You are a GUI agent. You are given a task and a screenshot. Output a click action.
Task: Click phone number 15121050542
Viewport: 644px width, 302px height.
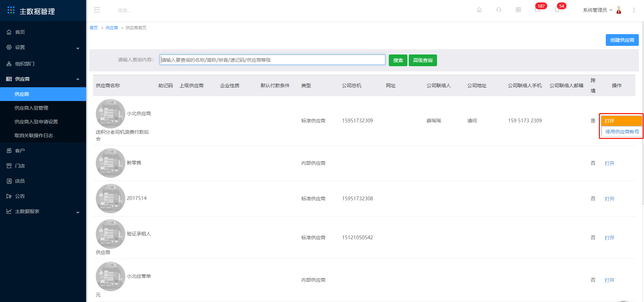pyautogui.click(x=357, y=238)
